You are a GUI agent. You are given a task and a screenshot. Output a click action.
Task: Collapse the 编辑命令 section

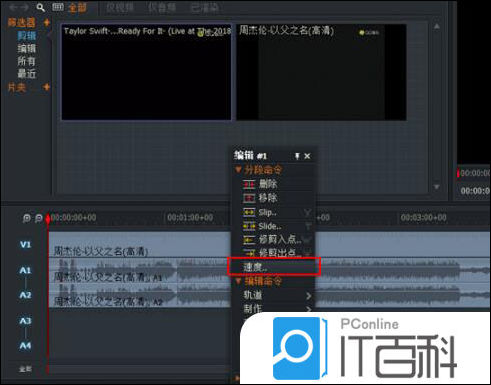click(x=238, y=281)
